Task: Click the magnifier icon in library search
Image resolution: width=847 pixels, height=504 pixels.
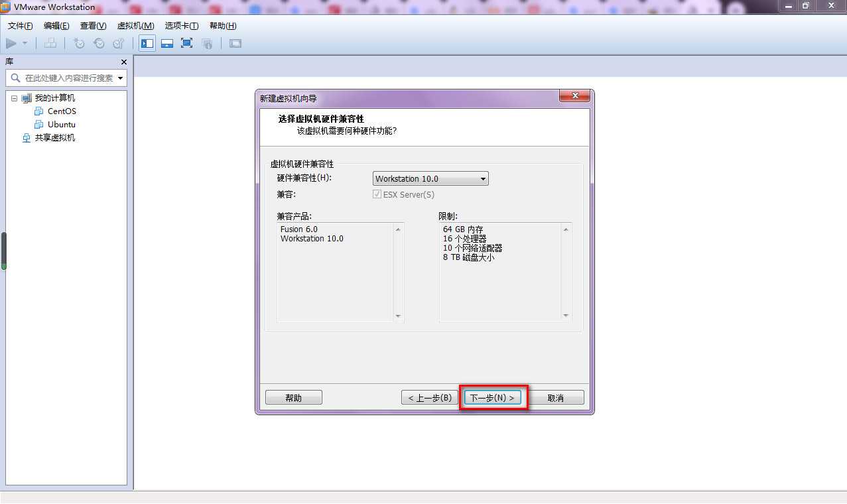Action: [x=16, y=78]
